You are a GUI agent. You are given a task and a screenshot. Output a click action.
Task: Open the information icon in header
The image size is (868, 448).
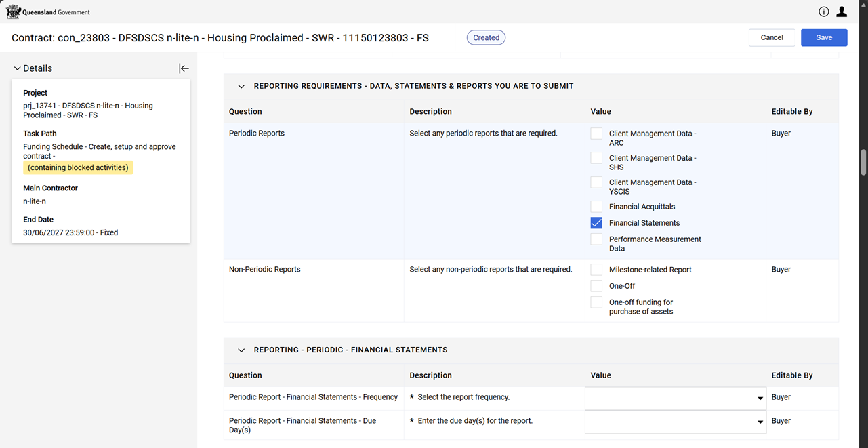(823, 12)
